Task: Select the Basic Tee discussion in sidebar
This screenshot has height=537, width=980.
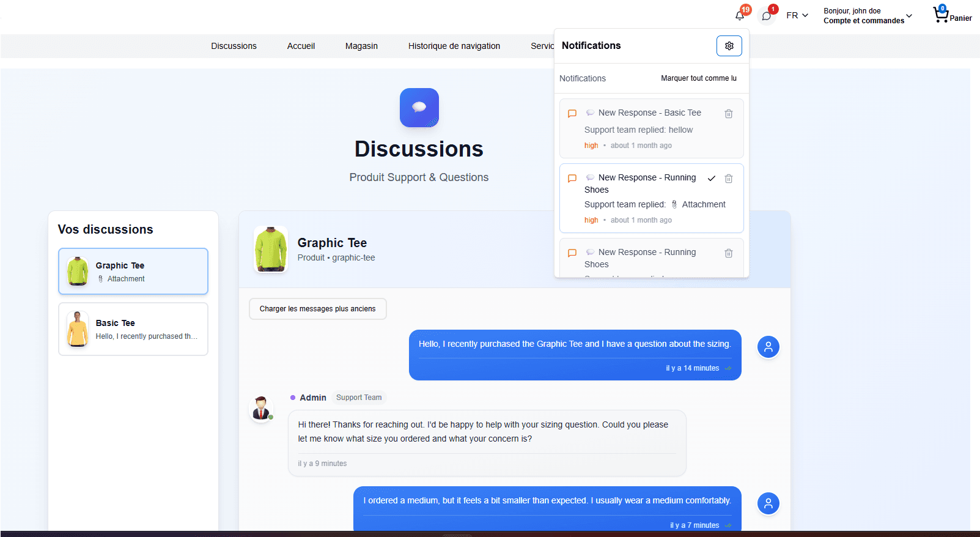Action: 133,329
